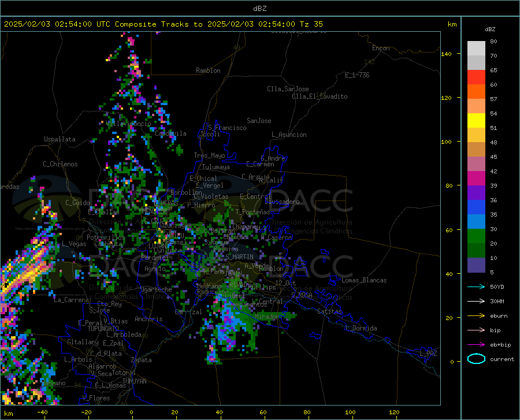This screenshot has height=420, width=520.
Task: Click the 'dBZ' heading above the color scale
Action: pos(490,29)
